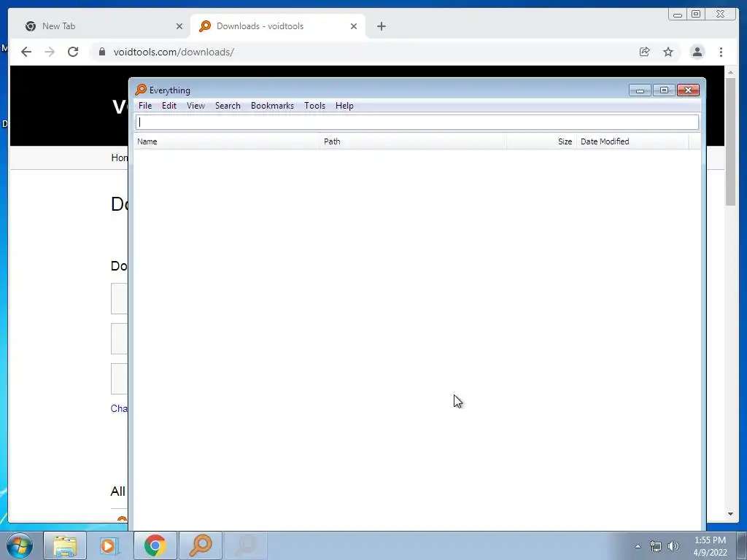Bookmark this page with the star icon
747x560 pixels.
[668, 52]
